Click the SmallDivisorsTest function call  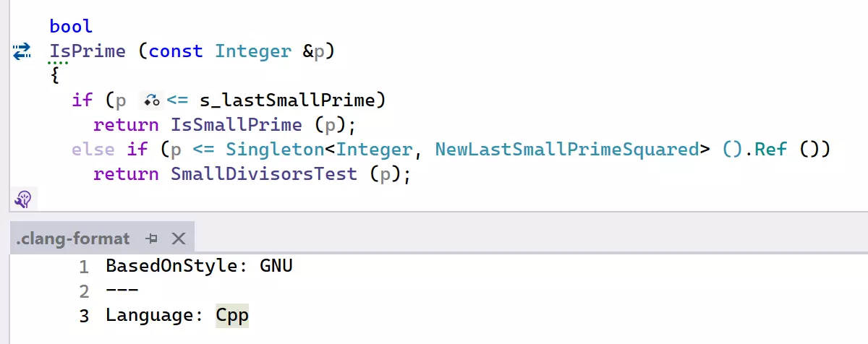tap(263, 174)
